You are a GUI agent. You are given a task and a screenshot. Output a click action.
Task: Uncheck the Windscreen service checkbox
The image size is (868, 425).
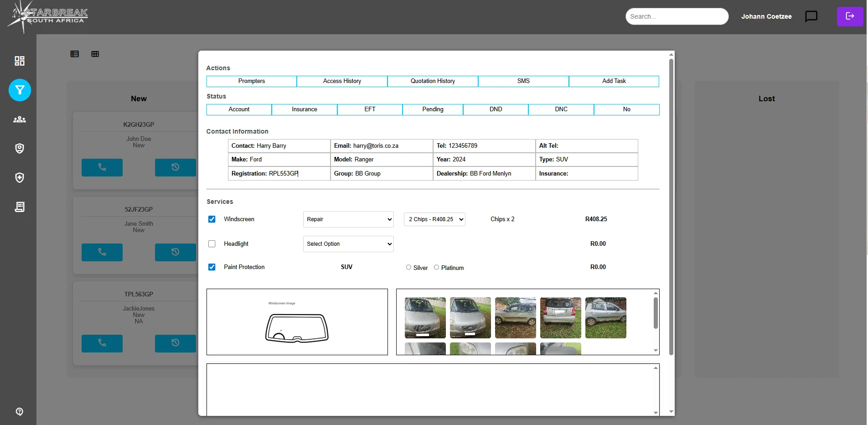click(212, 219)
